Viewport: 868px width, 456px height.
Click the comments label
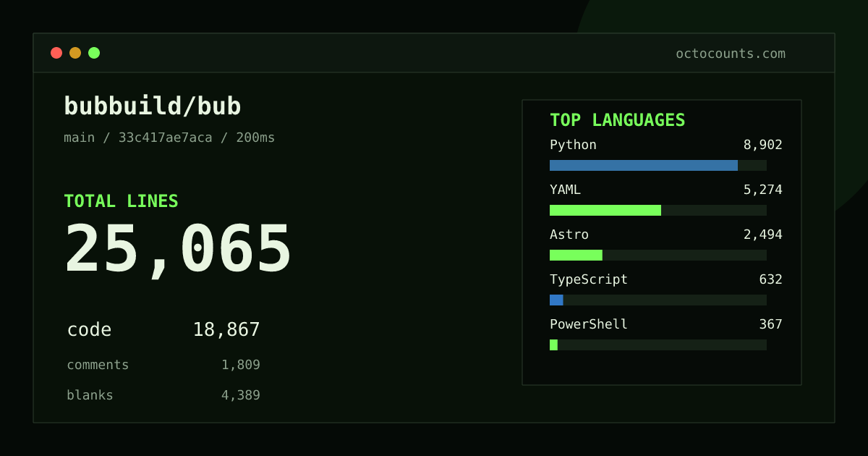point(98,365)
